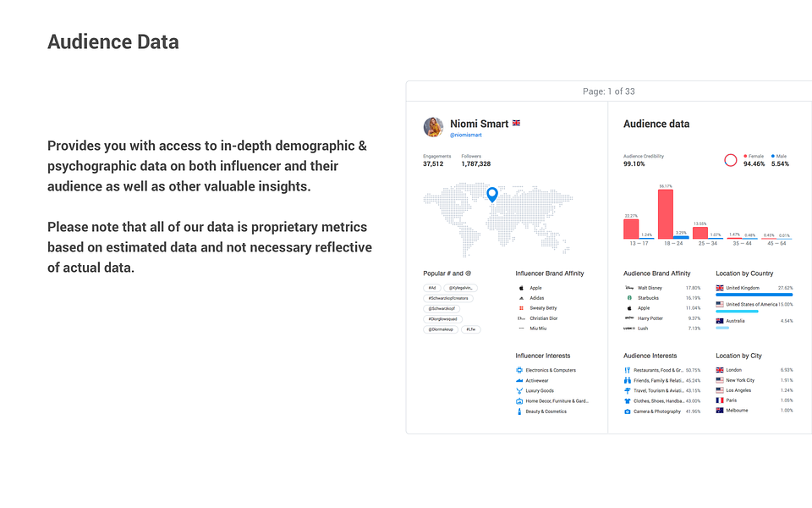Click Niomi Smart's profile avatar
812x508 pixels.
click(433, 127)
